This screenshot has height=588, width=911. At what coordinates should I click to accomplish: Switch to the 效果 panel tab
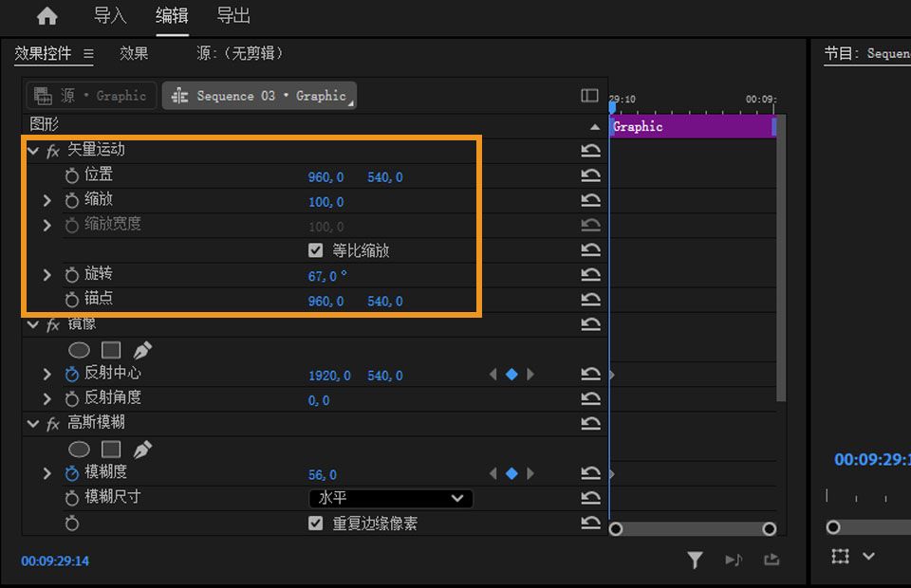point(134,53)
